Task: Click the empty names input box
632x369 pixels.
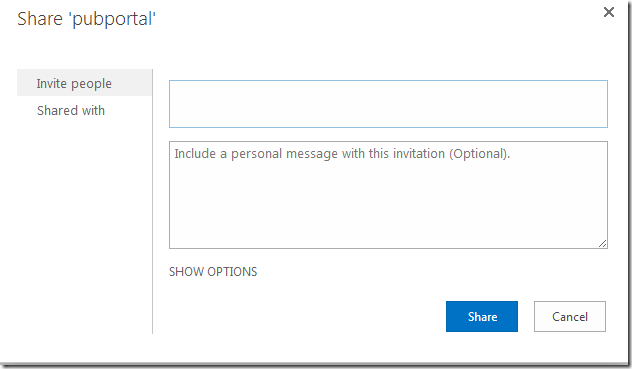Action: pos(388,104)
